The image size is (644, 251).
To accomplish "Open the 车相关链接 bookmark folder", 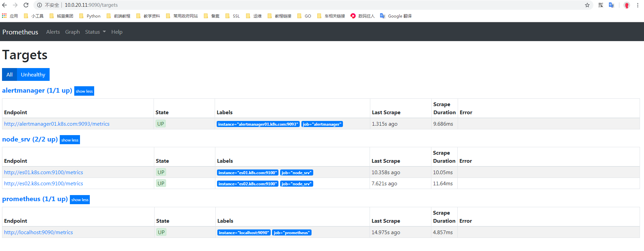I will pos(331,16).
